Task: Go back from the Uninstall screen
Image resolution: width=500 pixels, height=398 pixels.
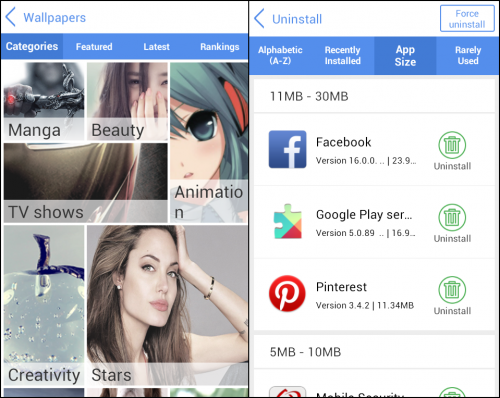Action: 259,19
